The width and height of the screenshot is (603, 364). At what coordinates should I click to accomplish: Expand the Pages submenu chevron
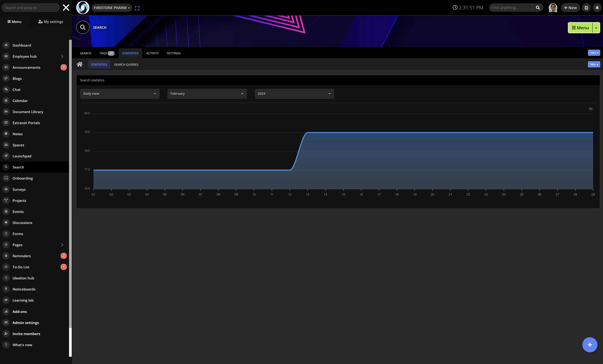pos(62,245)
